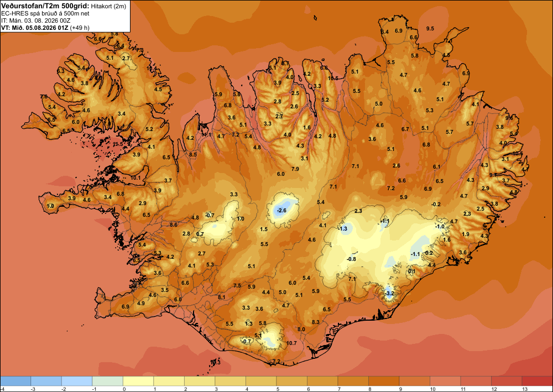Click the 8.0 temperature value

[301, 330]
